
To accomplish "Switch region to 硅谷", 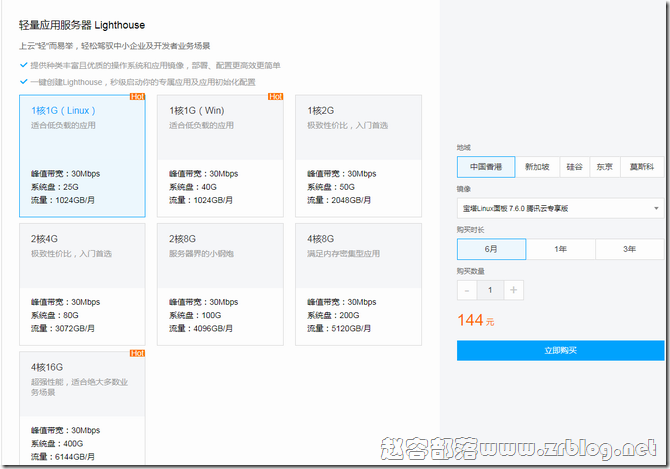I will tap(574, 167).
